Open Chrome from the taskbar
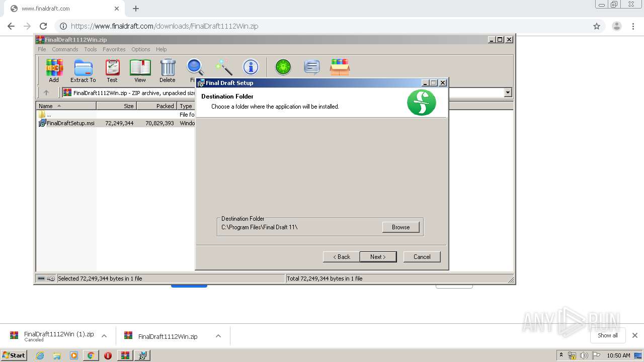This screenshot has height=362, width=644. [x=91, y=355]
